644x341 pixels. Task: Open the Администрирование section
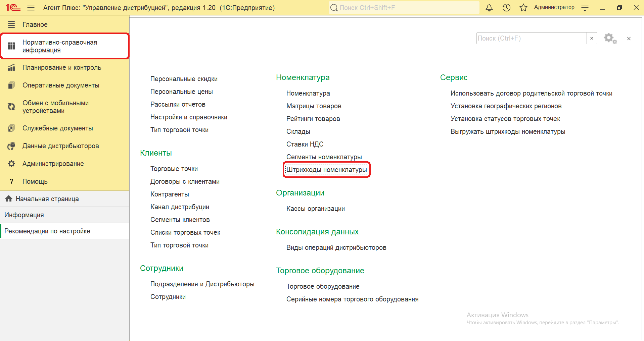coord(53,164)
